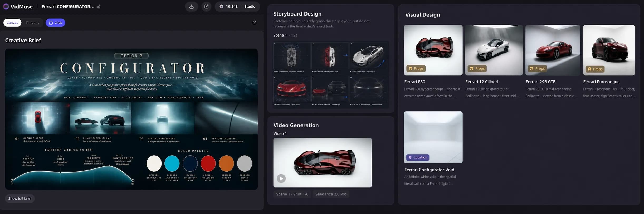Open the Ferrari Purosangue prop thumbnail
Viewport: 644px width, 214px height.
609,50
